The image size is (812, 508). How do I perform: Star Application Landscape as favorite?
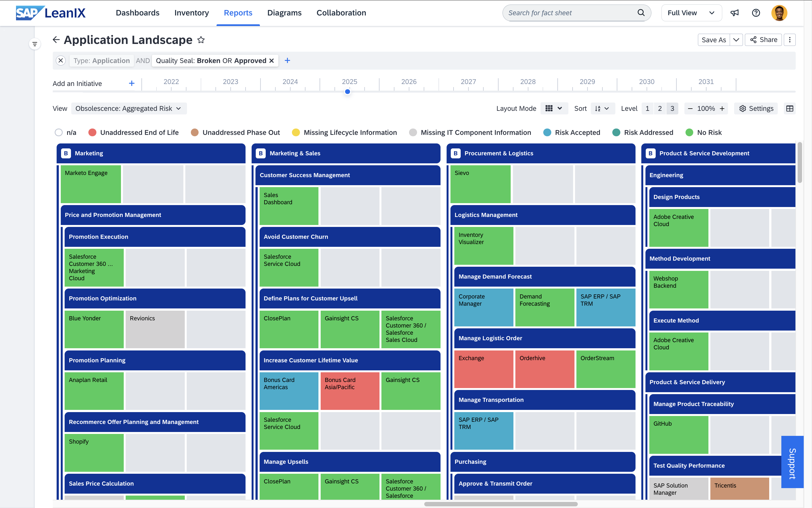pyautogui.click(x=201, y=40)
